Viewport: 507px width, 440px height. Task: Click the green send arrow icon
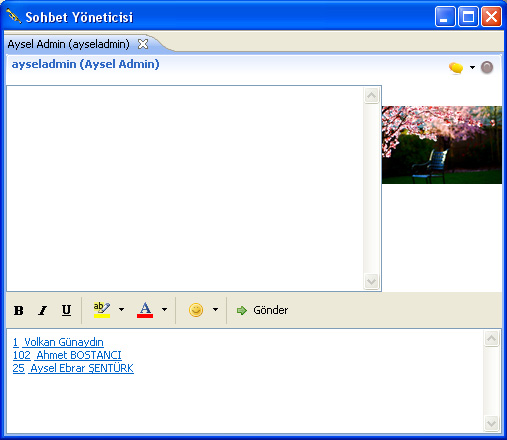click(x=241, y=310)
